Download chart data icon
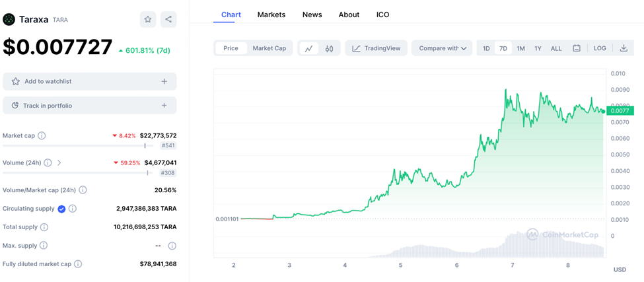This screenshot has height=282, width=644. pyautogui.click(x=624, y=48)
